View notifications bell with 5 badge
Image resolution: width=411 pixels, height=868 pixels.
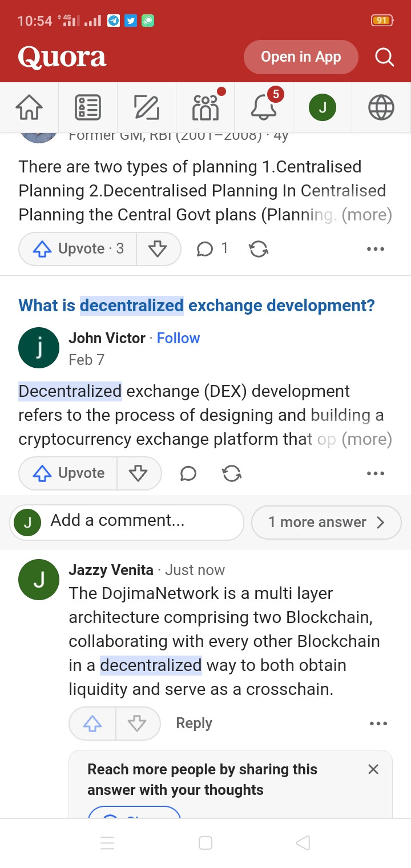(x=264, y=107)
